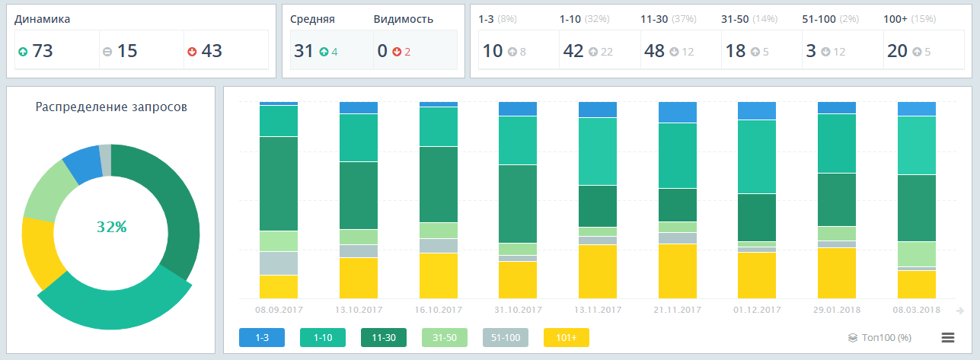Toggle the 1-10 legend series
This screenshot has height=360, width=980.
coord(323,337)
